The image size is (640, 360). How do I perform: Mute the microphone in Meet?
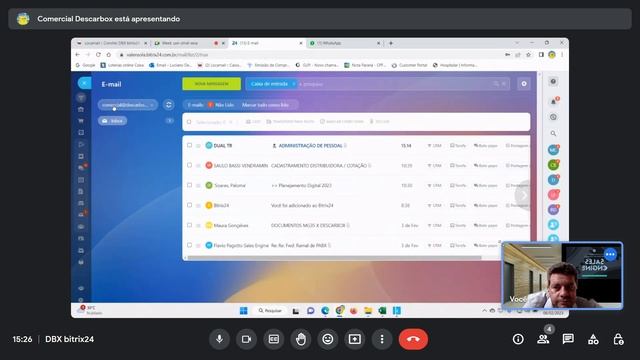tap(219, 339)
